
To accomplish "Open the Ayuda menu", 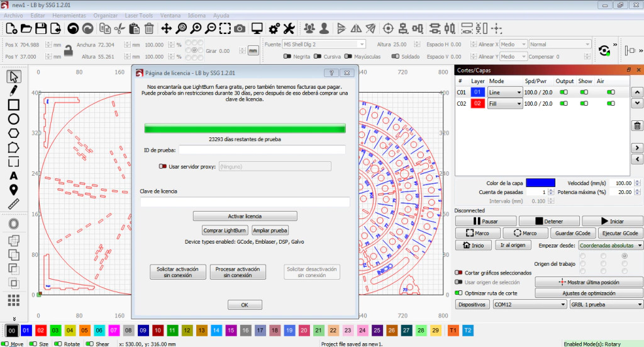I will click(221, 16).
